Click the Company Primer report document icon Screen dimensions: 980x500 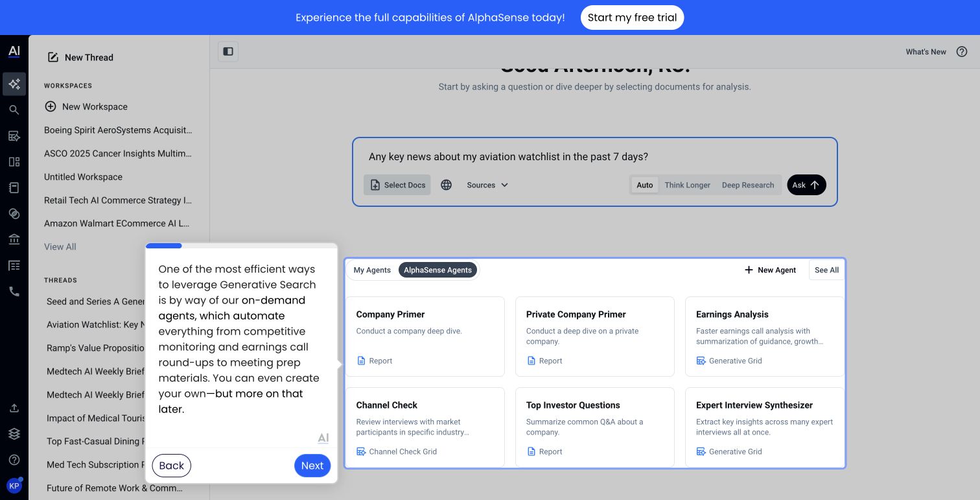(x=361, y=361)
